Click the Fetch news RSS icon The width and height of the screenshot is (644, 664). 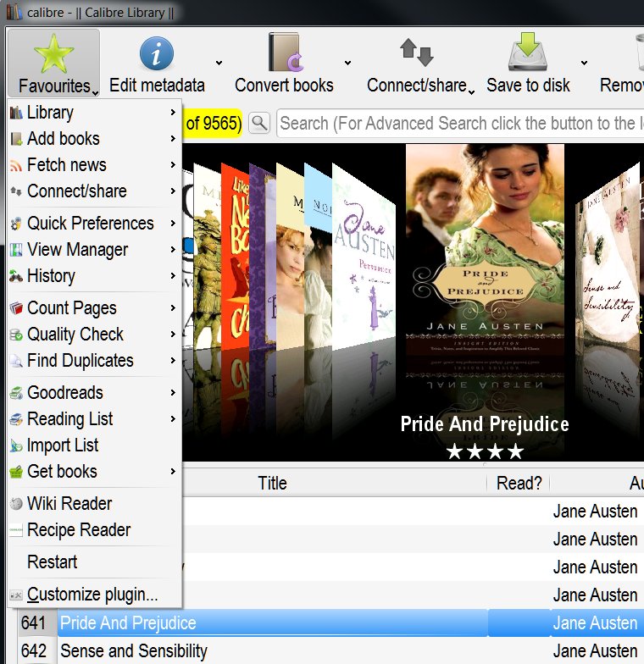point(16,165)
